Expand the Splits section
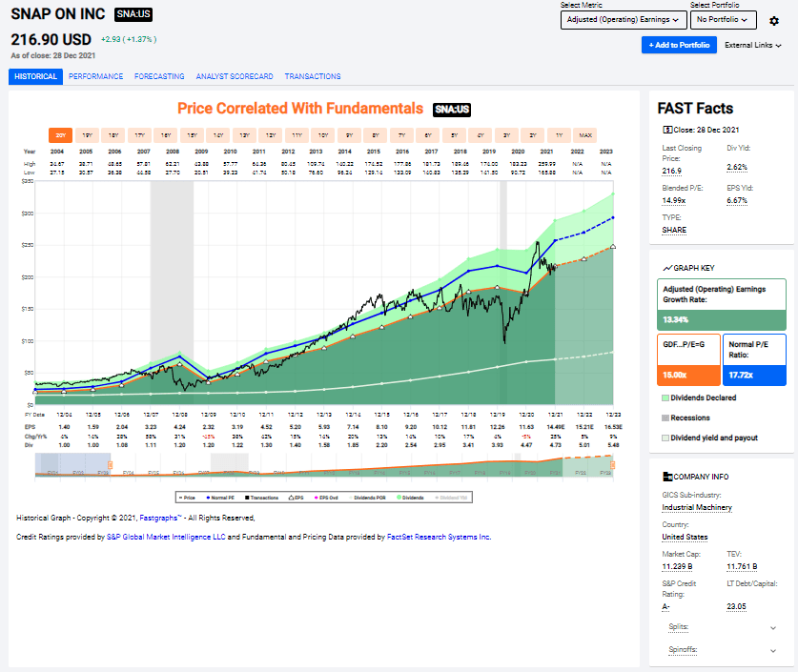 point(722,627)
